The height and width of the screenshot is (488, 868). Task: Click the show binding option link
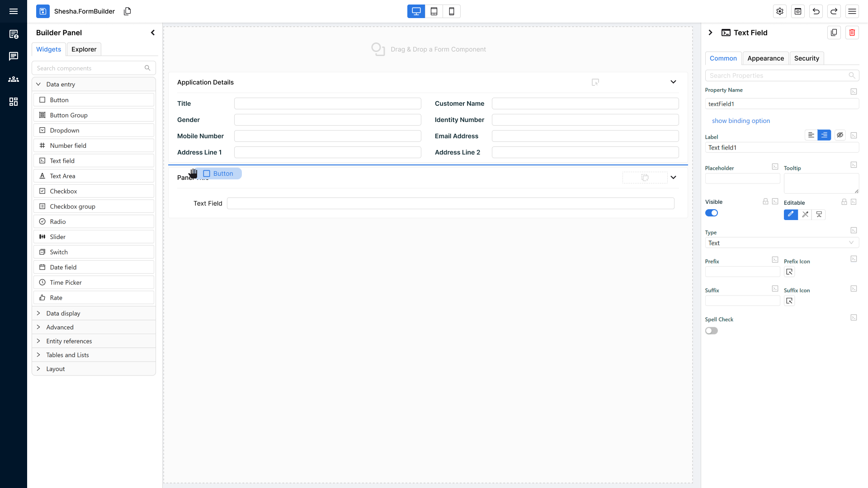coord(741,121)
